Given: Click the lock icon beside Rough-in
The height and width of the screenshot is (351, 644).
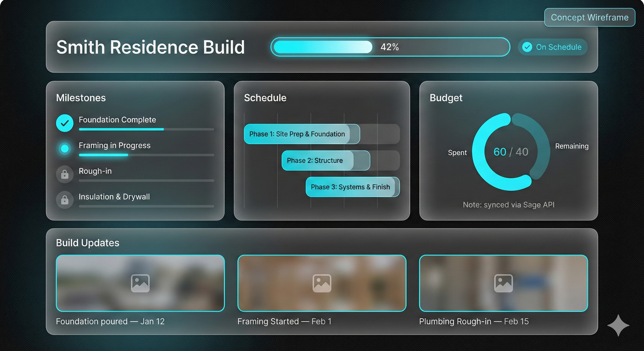Looking at the screenshot, I should tap(65, 174).
